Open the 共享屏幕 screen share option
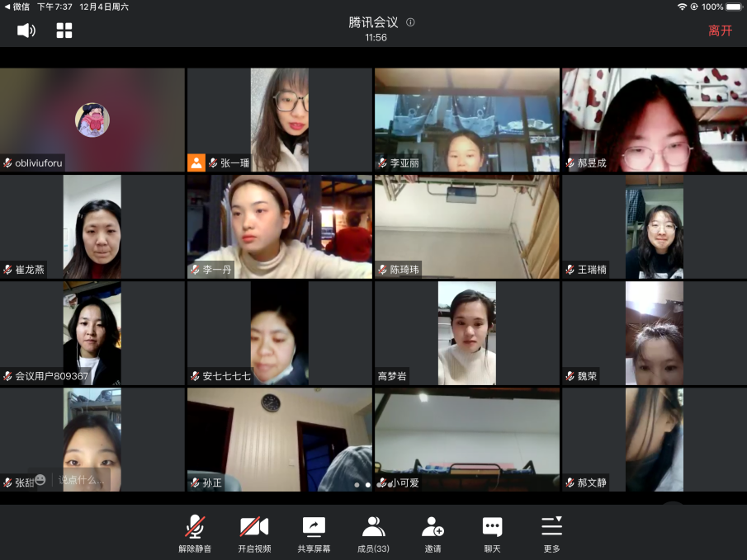 pyautogui.click(x=314, y=534)
